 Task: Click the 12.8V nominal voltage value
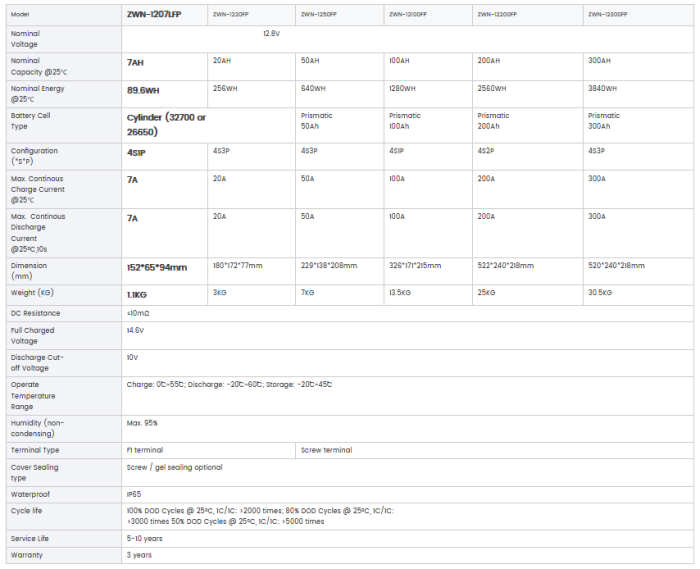(271, 33)
